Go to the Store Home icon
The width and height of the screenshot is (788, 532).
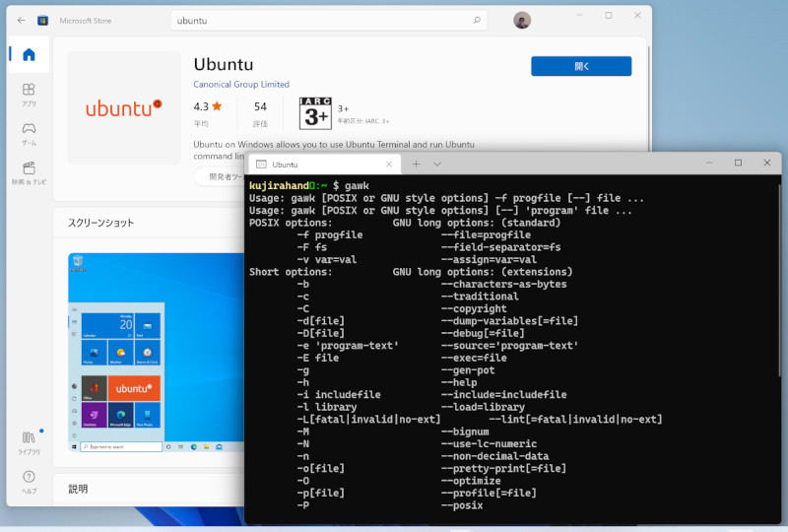[29, 55]
